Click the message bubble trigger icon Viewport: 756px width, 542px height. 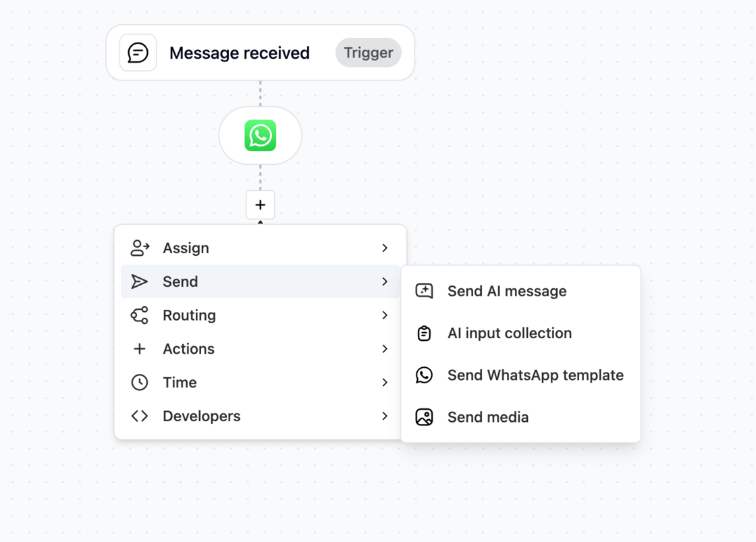138,53
